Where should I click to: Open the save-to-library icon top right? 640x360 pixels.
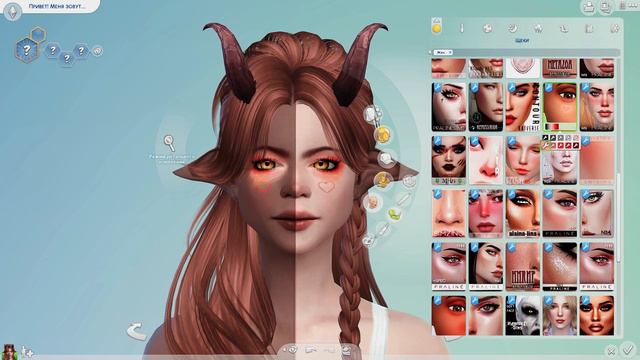(589, 7)
